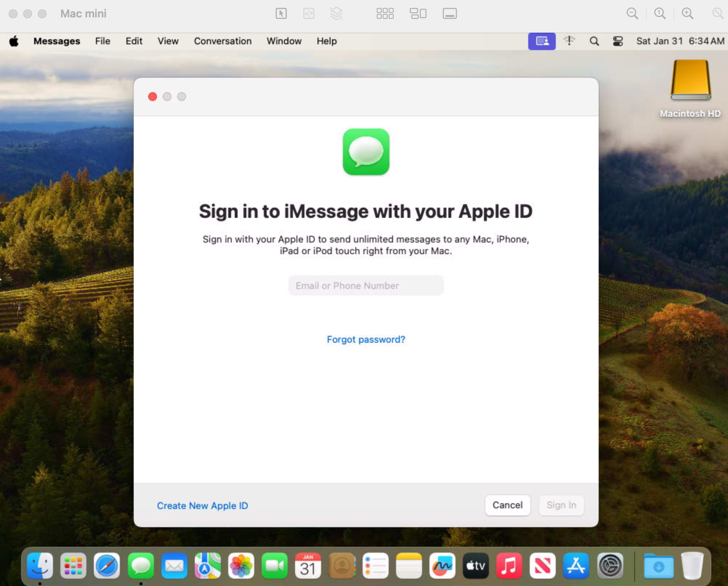Open Downloads folder in the dock
728x586 pixels.
tap(659, 566)
